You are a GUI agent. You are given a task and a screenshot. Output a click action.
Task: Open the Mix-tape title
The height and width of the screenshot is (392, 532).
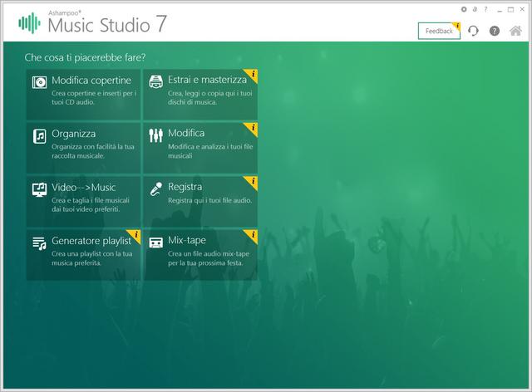point(187,240)
